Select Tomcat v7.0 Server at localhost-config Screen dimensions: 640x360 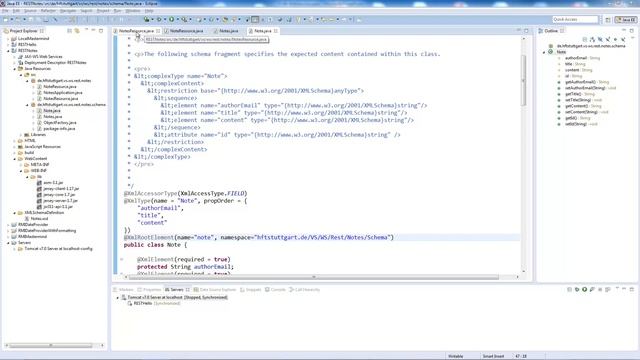pos(58,249)
